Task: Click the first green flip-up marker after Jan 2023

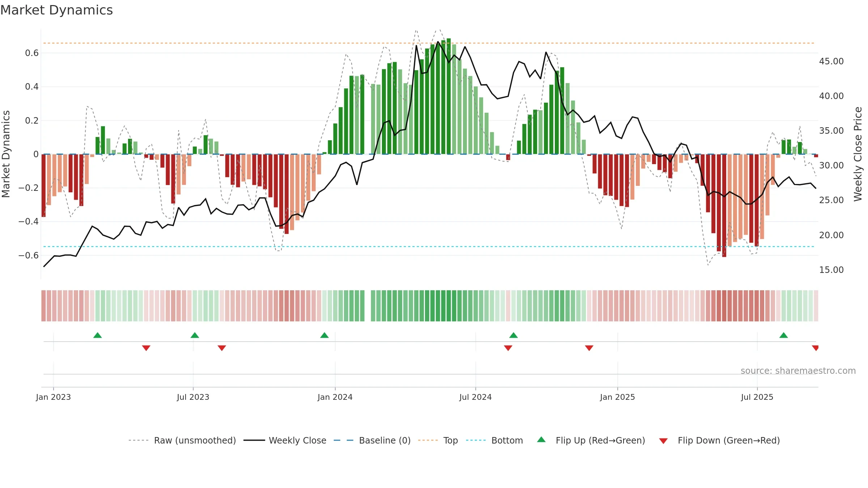Action: coord(98,335)
